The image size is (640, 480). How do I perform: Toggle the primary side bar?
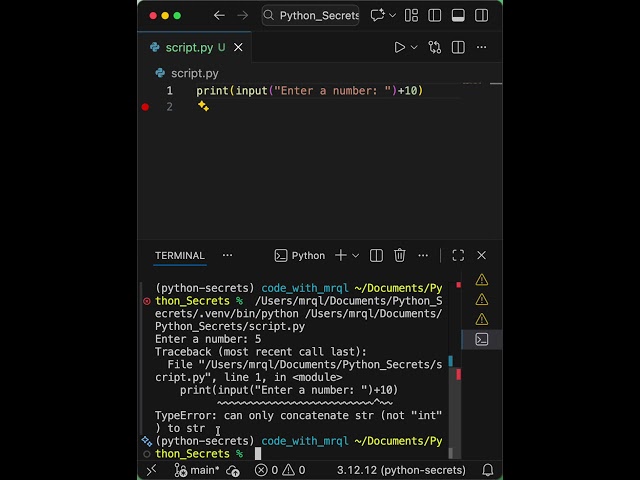(x=434, y=16)
